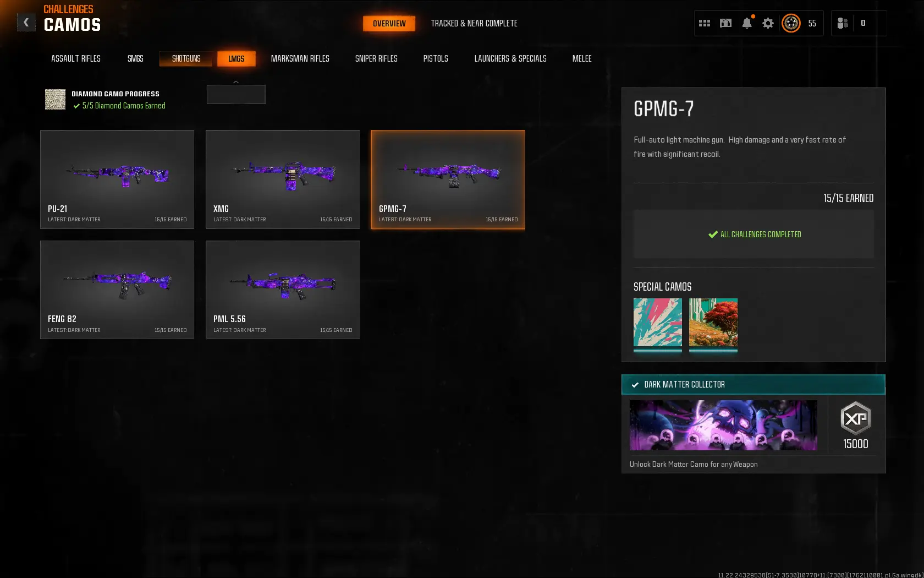Click the player rank emblem icon

tap(791, 23)
